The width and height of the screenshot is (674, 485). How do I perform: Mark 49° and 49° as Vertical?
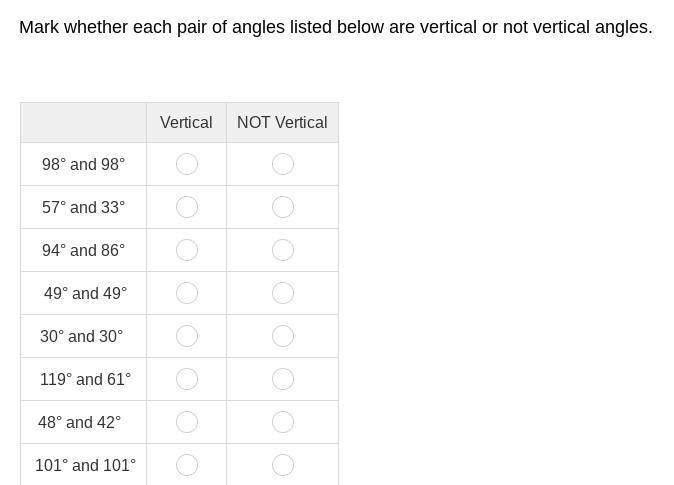(x=187, y=293)
